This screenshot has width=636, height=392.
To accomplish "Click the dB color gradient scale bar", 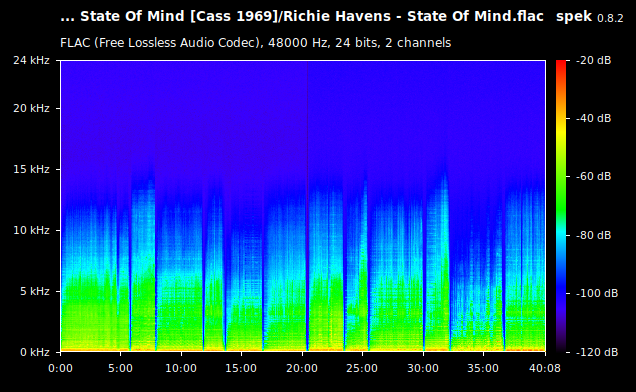I will coord(561,206).
